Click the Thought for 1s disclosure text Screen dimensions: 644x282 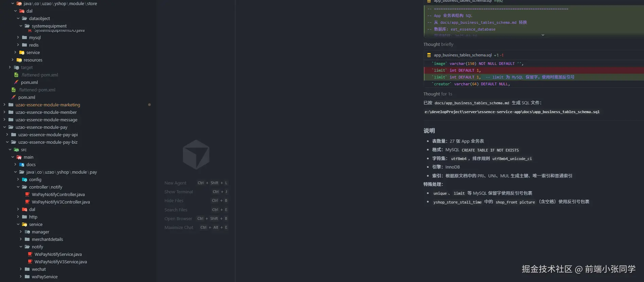point(437,94)
